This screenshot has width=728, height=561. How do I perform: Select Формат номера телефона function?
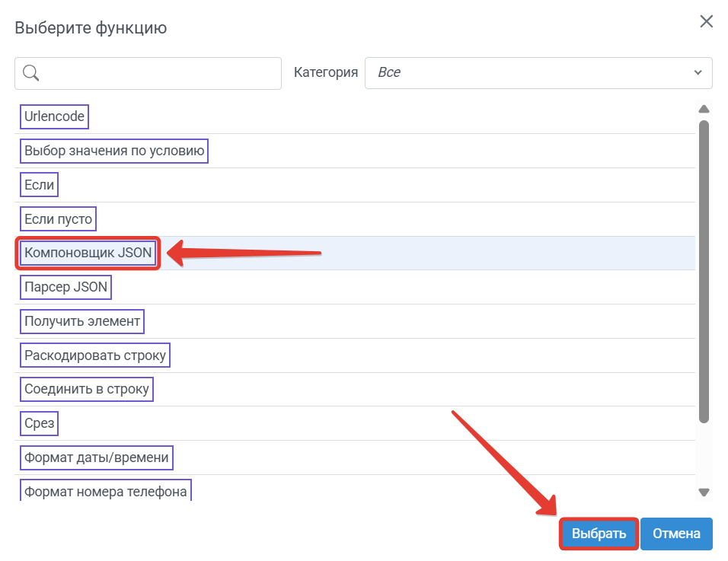105,490
